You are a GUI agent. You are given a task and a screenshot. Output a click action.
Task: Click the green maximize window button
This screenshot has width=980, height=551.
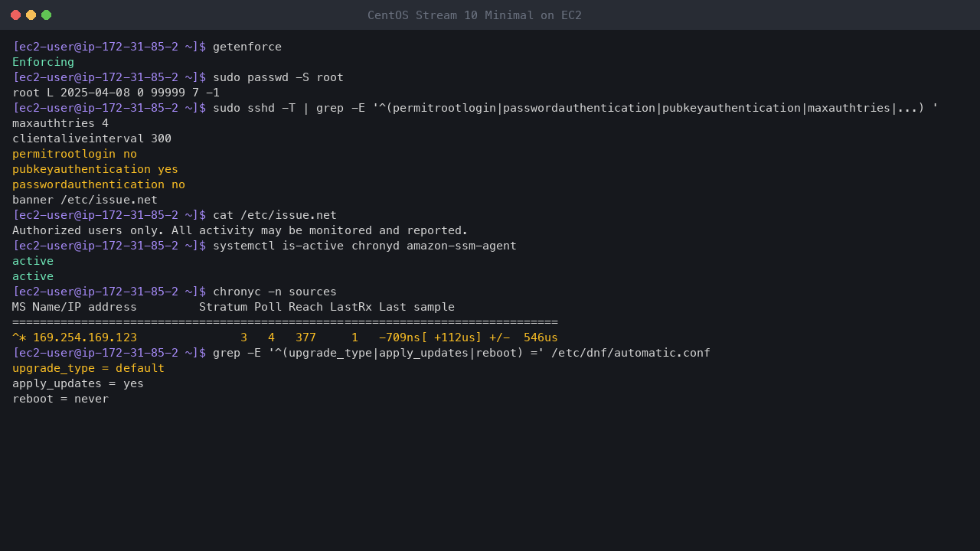click(x=46, y=15)
